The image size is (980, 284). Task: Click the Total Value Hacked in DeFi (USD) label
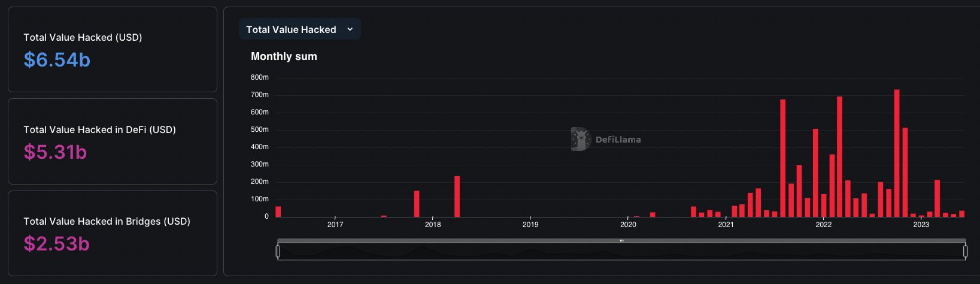pos(99,129)
